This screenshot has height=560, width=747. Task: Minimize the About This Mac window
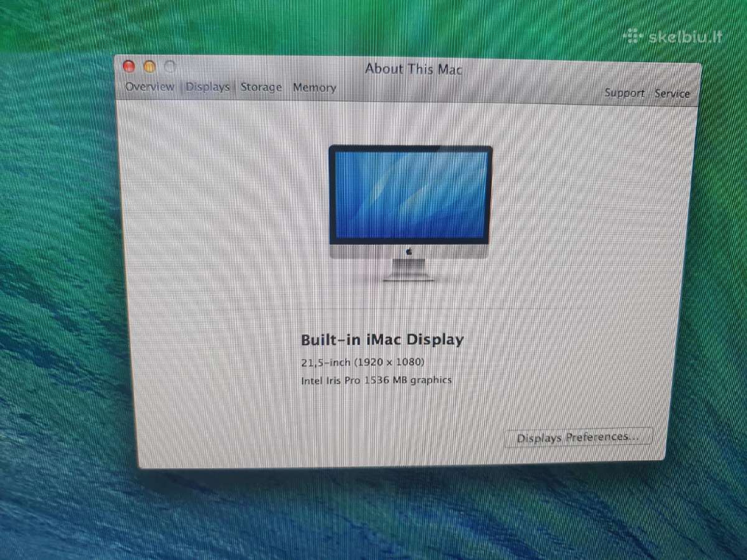(x=149, y=67)
